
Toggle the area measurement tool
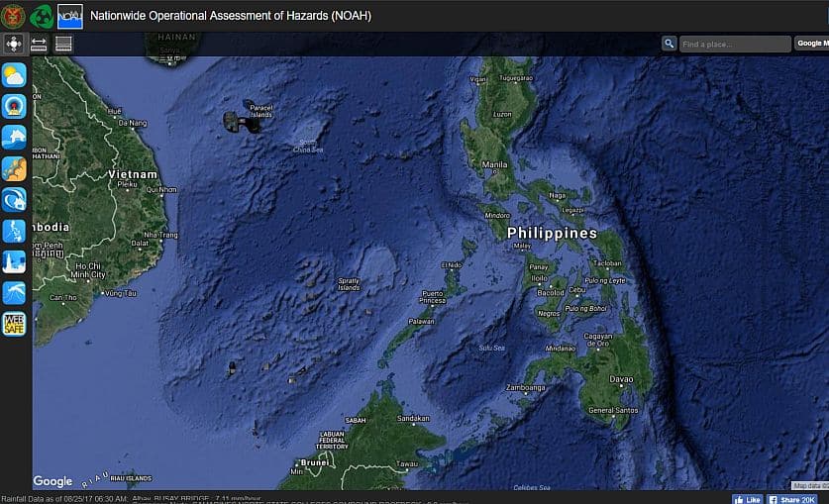(x=63, y=44)
